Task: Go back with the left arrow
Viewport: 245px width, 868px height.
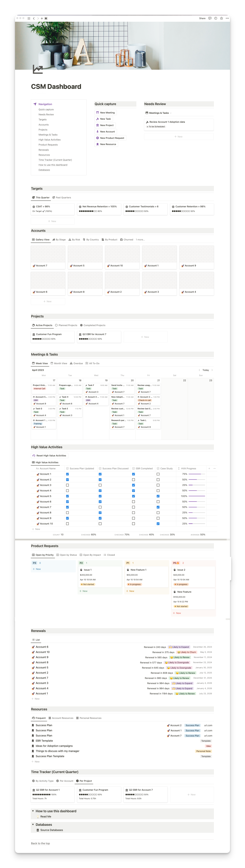Action: (x=34, y=18)
